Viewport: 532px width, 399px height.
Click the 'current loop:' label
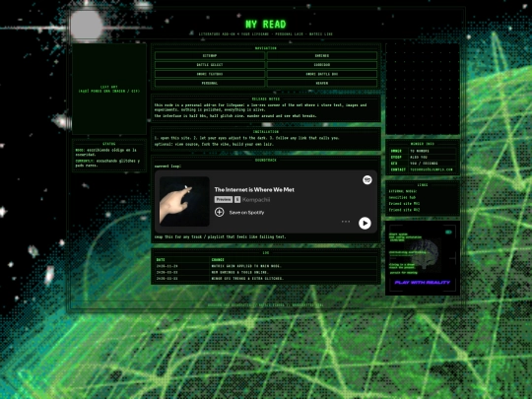coord(167,166)
